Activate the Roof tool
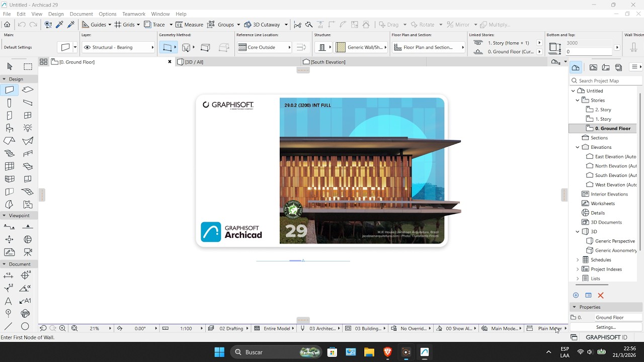This screenshot has width=644, height=362. coord(9,141)
